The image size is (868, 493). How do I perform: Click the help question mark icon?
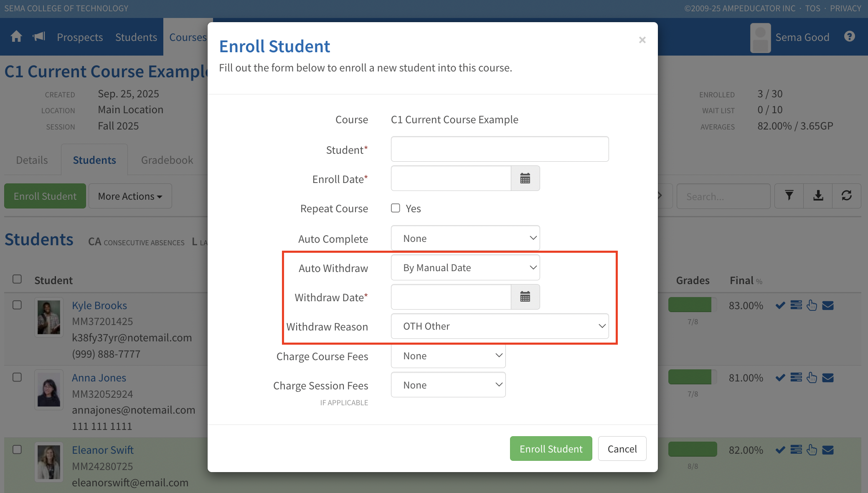[849, 37]
